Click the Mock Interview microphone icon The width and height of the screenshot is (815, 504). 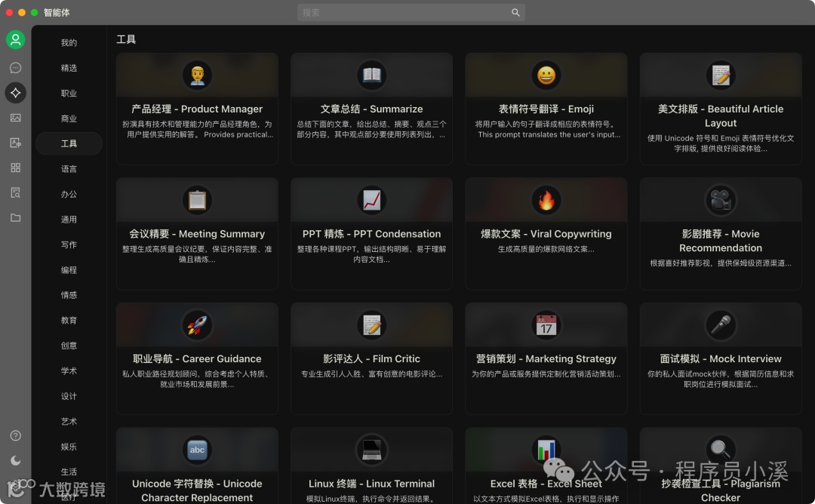[x=721, y=325]
